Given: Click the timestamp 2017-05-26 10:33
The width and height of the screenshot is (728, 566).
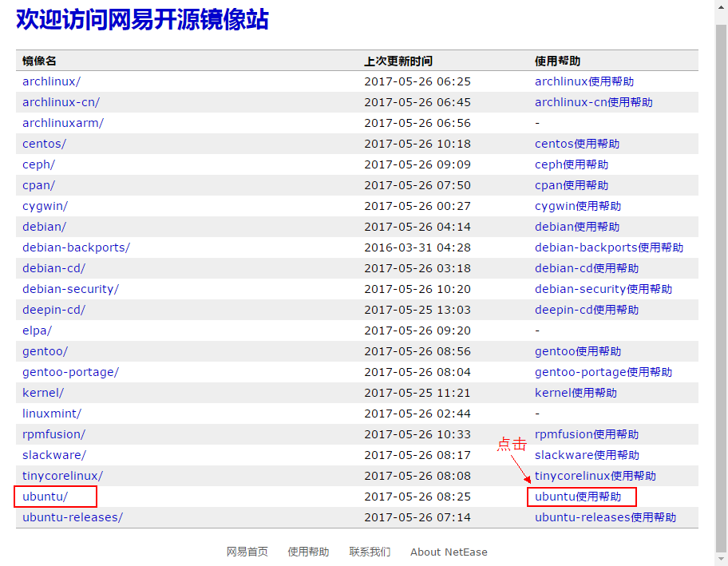Looking at the screenshot, I should [x=417, y=434].
